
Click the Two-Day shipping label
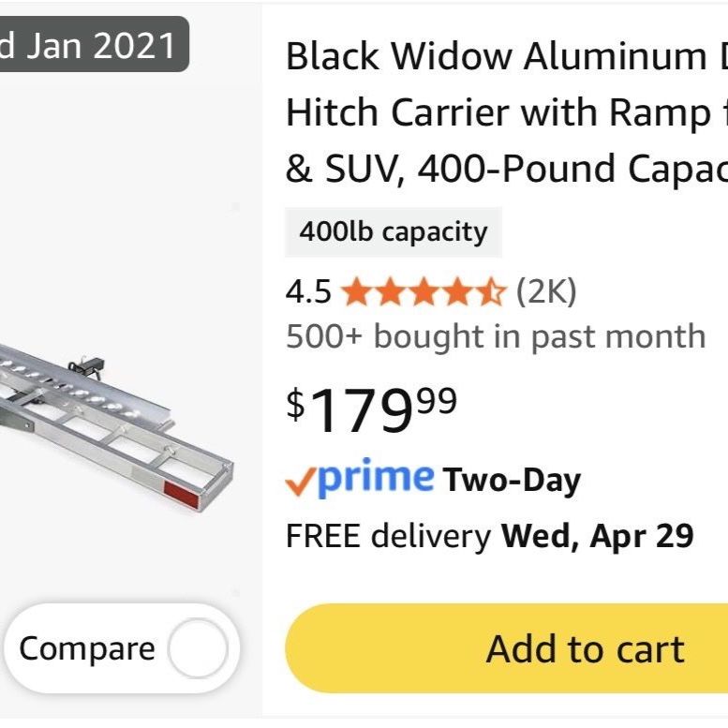click(x=512, y=481)
